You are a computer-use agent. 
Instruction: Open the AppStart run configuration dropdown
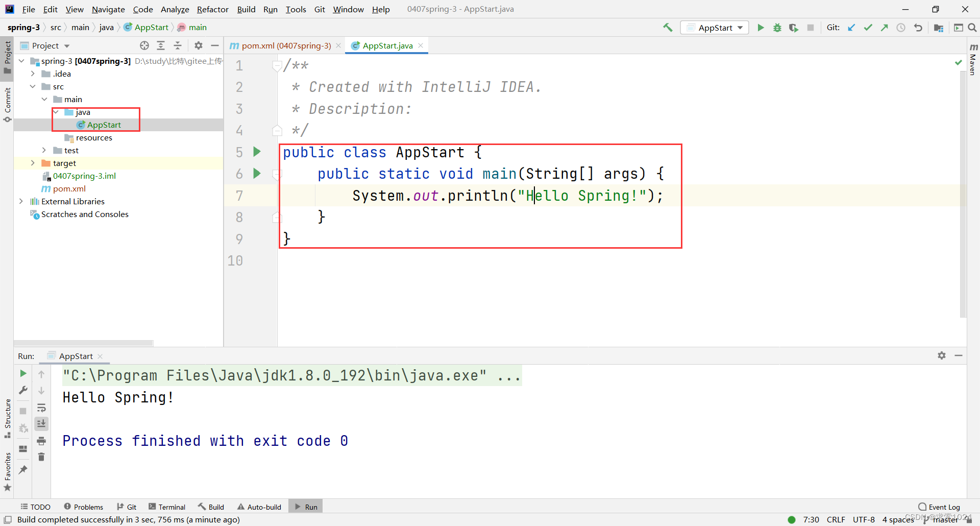point(715,28)
